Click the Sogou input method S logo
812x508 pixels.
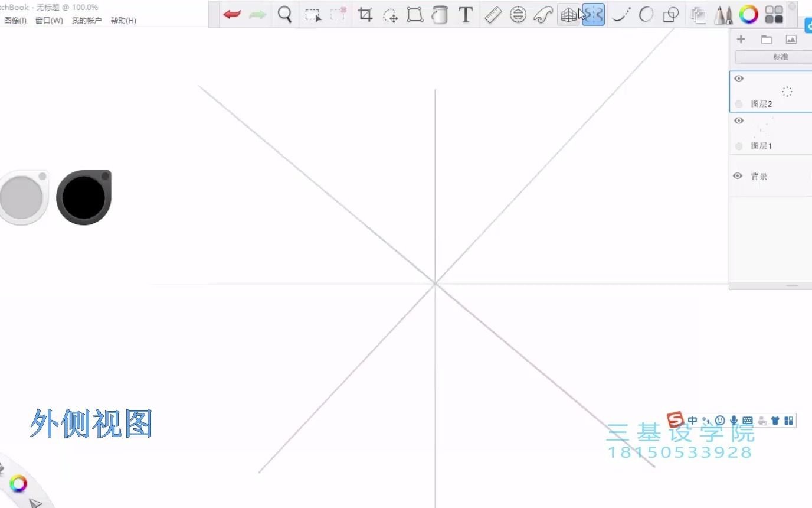tap(675, 419)
